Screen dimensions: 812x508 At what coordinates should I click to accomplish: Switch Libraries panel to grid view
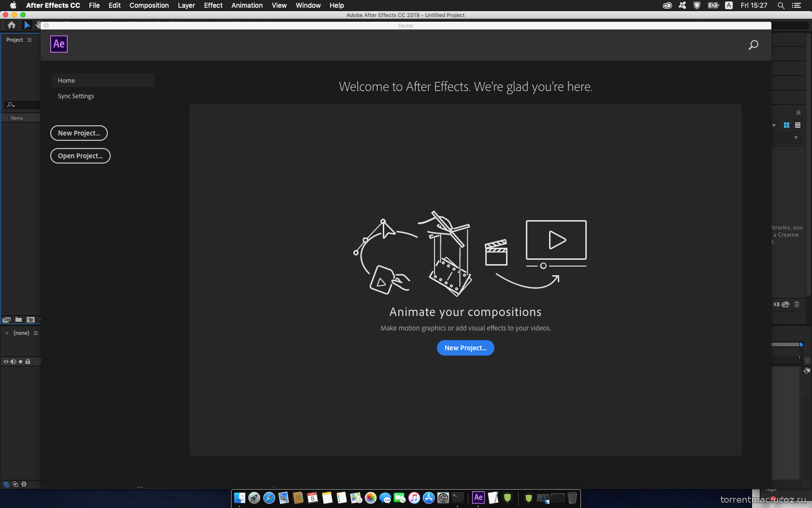pyautogui.click(x=786, y=125)
